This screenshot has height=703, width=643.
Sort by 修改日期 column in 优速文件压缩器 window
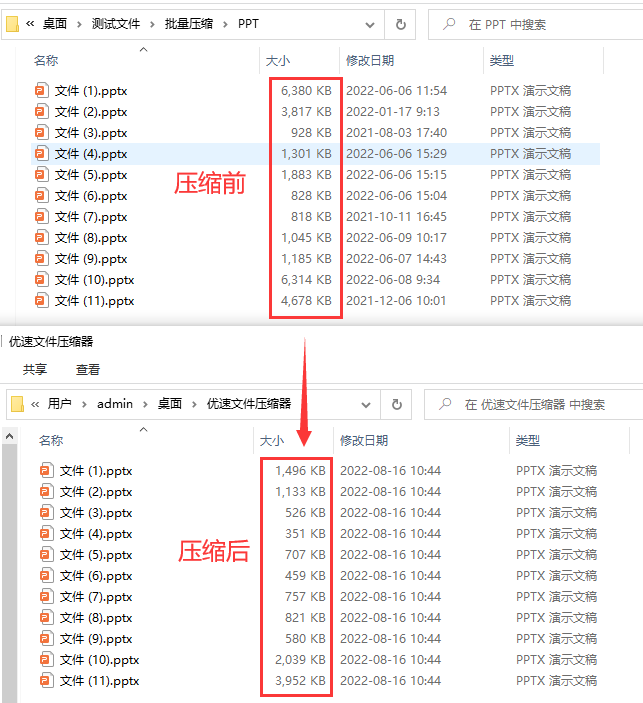coord(364,441)
